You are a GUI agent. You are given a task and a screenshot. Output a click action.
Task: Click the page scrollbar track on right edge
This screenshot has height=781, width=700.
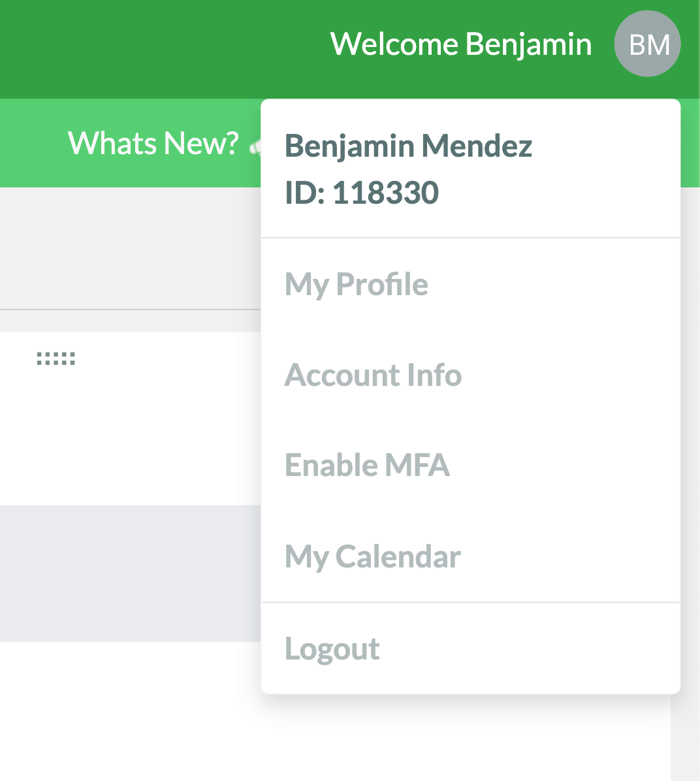[685, 457]
